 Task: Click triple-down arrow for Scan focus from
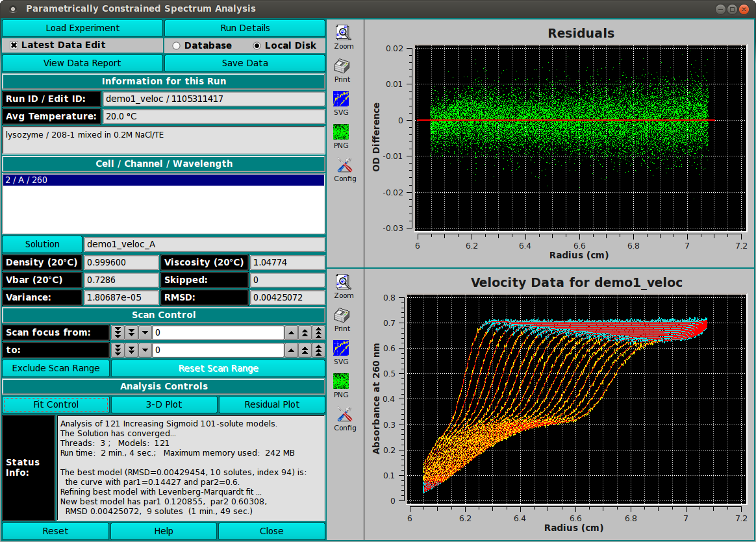tap(118, 332)
